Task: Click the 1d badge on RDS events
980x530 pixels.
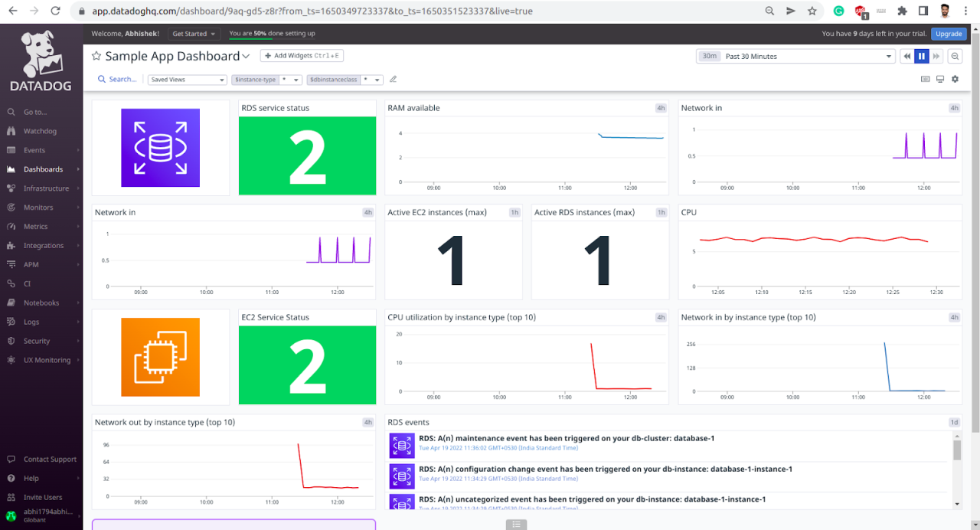Action: [954, 422]
